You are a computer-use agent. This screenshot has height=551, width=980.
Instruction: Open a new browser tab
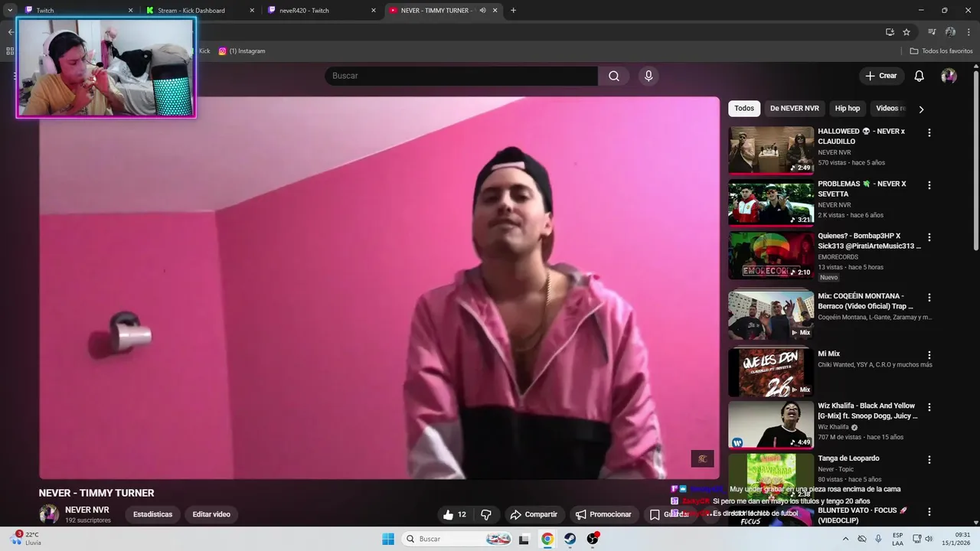coord(513,11)
